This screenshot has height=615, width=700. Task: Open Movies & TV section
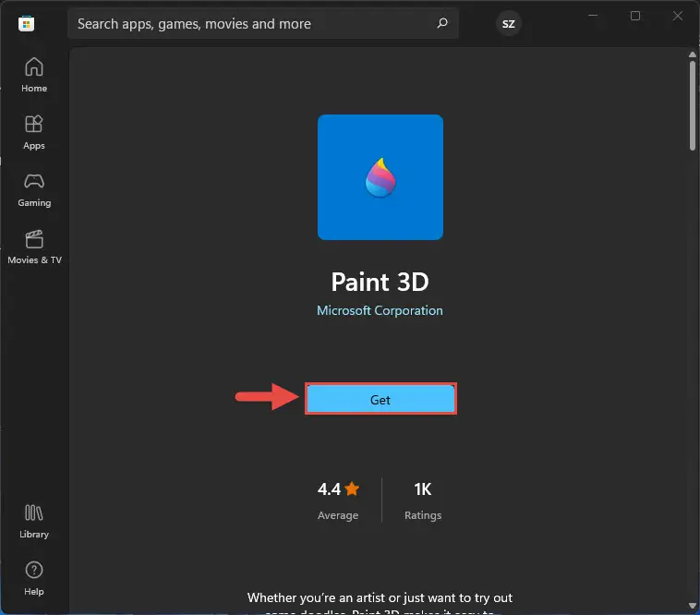(x=34, y=247)
